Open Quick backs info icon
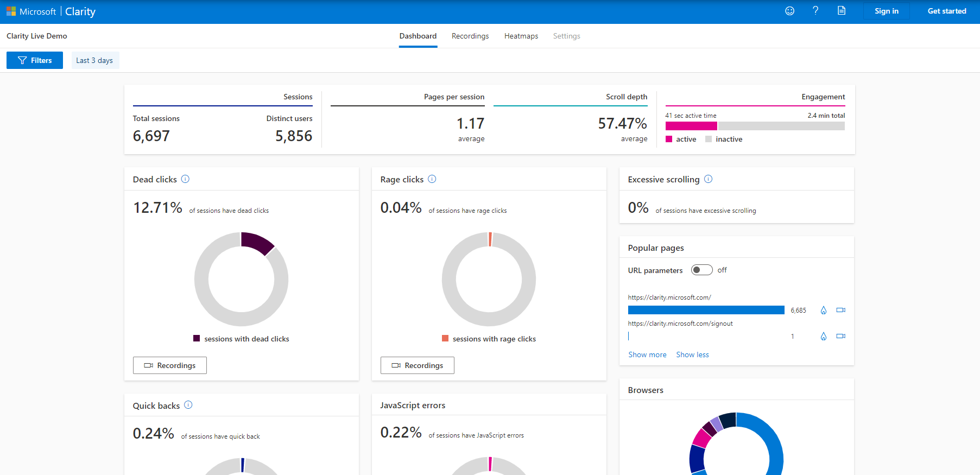This screenshot has height=475, width=980. click(x=188, y=405)
